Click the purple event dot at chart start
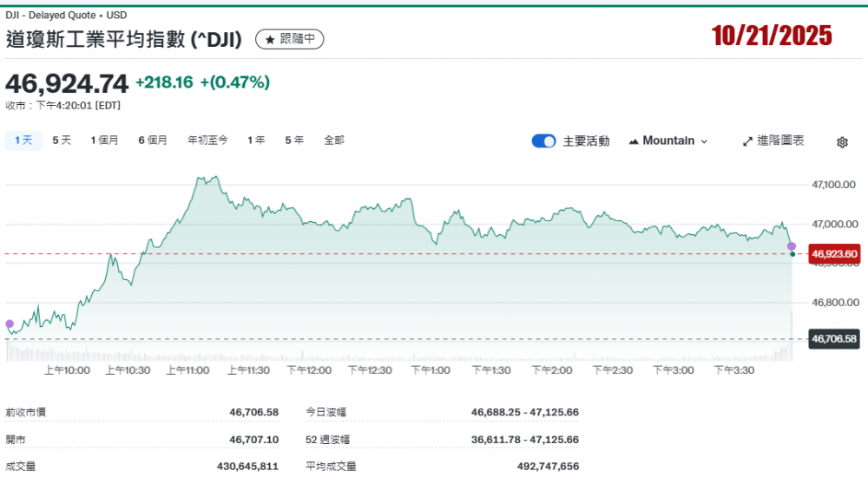The width and height of the screenshot is (868, 490). coord(10,324)
